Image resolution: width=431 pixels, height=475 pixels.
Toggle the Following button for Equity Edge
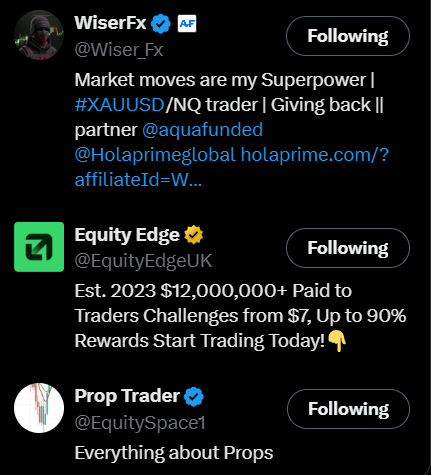click(348, 248)
